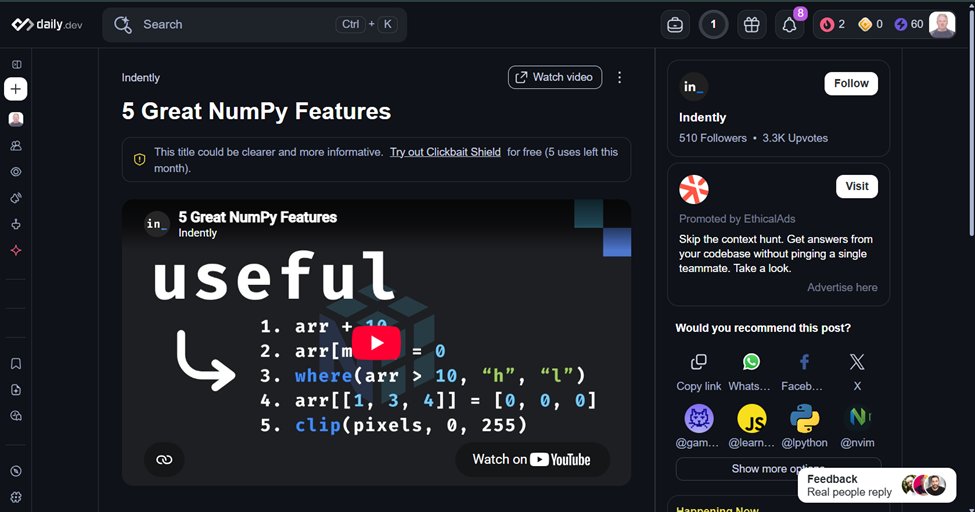
Task: Open the Feedback real people reply widget
Action: point(877,485)
